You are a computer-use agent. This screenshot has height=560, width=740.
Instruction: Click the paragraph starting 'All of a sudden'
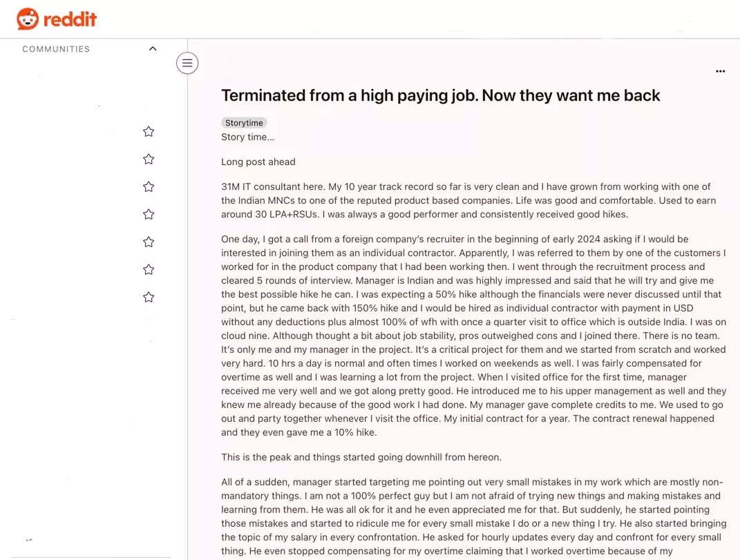pos(471,516)
